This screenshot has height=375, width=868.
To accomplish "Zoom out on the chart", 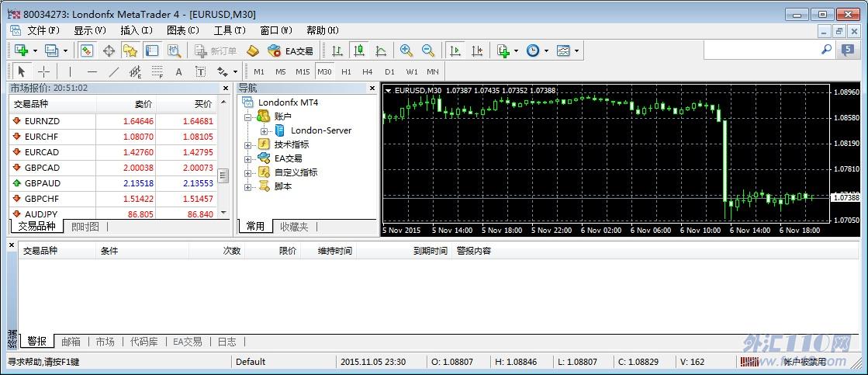I will pyautogui.click(x=428, y=51).
